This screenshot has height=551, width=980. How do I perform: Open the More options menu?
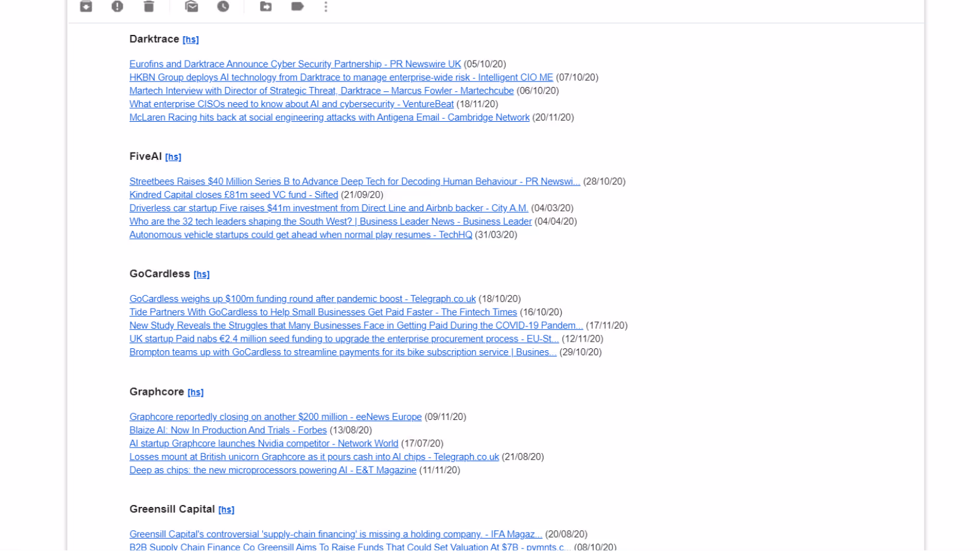[x=326, y=7]
